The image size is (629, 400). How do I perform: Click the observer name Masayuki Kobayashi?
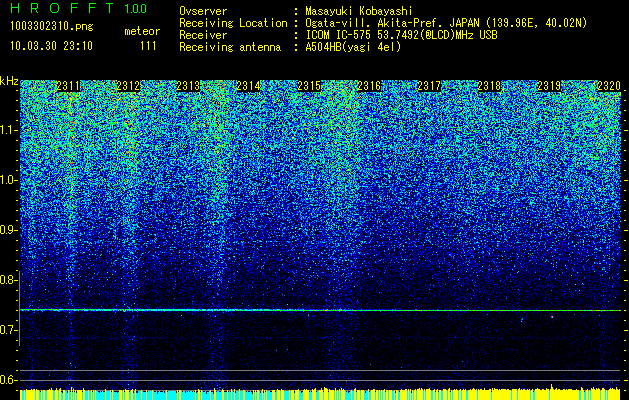click(x=359, y=11)
